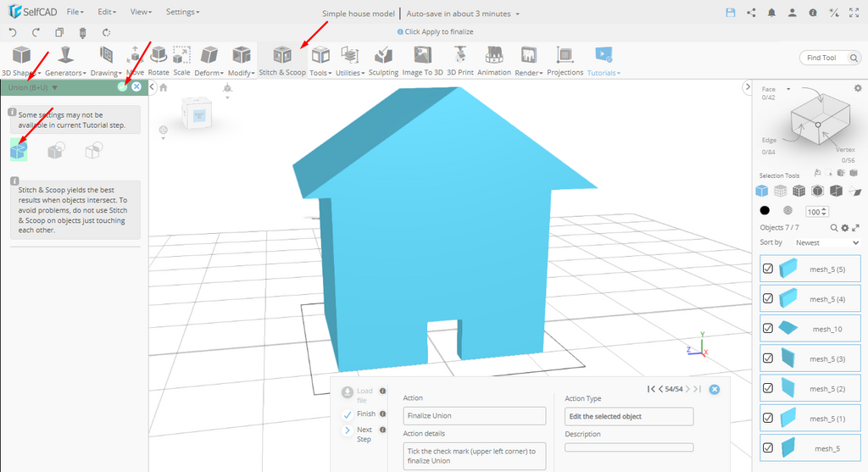The height and width of the screenshot is (472, 868).
Task: Open the Sort by Newest dropdown
Action: [826, 242]
